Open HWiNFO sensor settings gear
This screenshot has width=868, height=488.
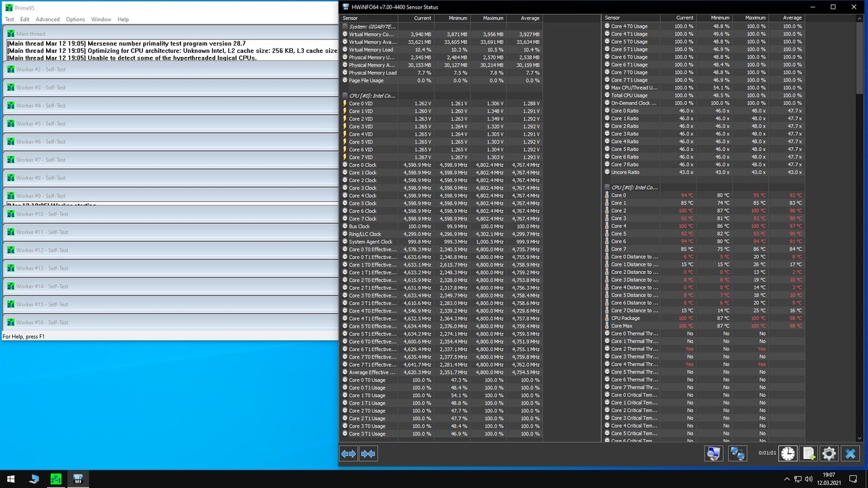coord(829,453)
